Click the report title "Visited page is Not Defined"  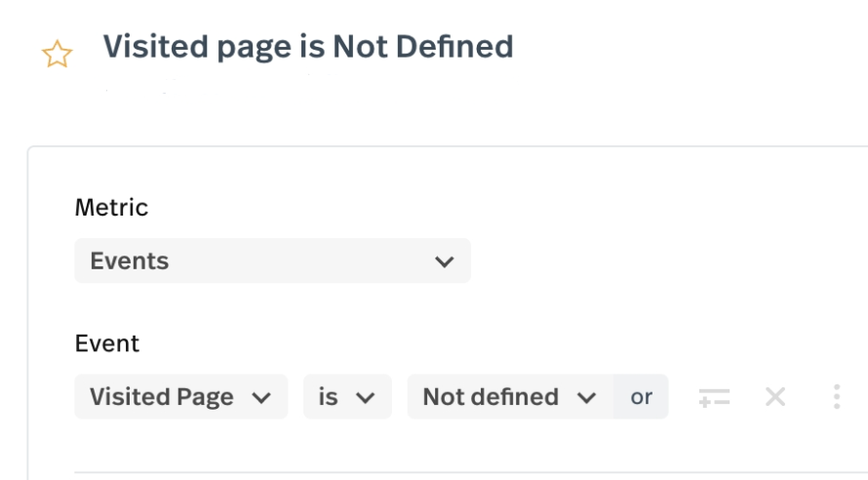pos(308,47)
